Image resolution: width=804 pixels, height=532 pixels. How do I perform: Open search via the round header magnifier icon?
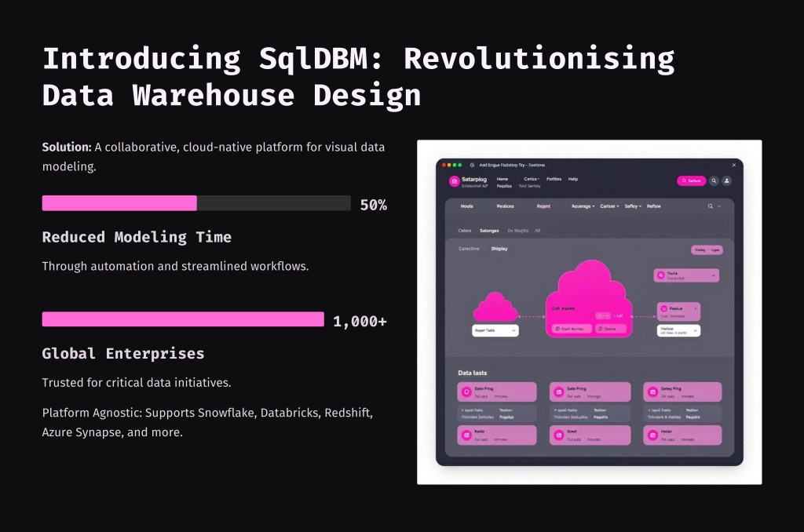(x=714, y=181)
